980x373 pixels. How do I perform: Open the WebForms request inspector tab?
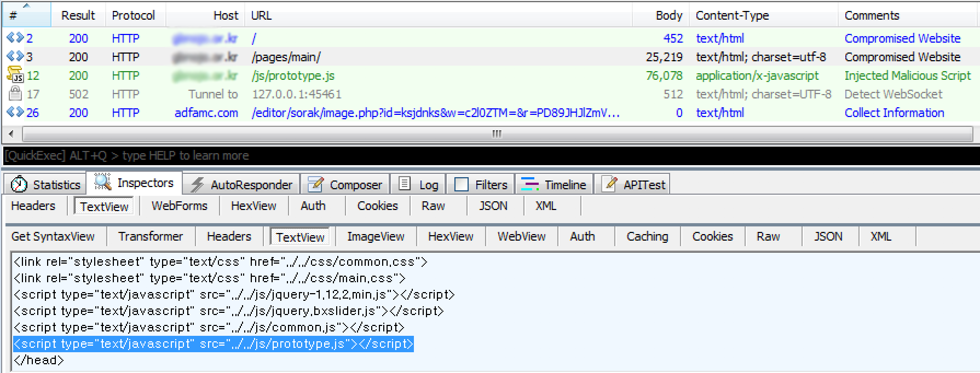pyautogui.click(x=180, y=206)
